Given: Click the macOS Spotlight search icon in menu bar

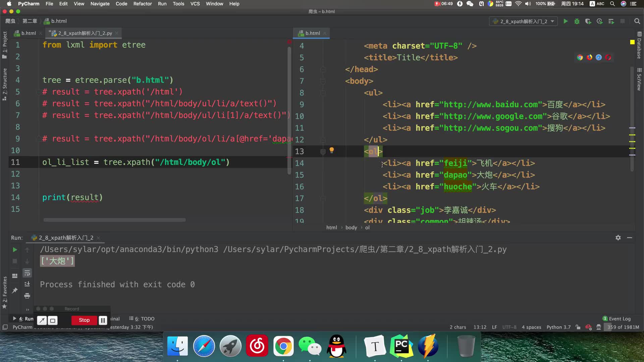Looking at the screenshot, I should 612,4.
